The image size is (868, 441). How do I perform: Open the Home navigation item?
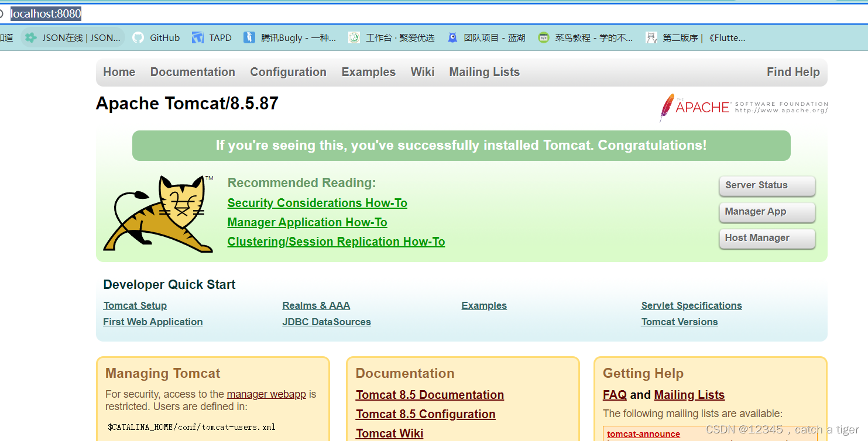(119, 72)
